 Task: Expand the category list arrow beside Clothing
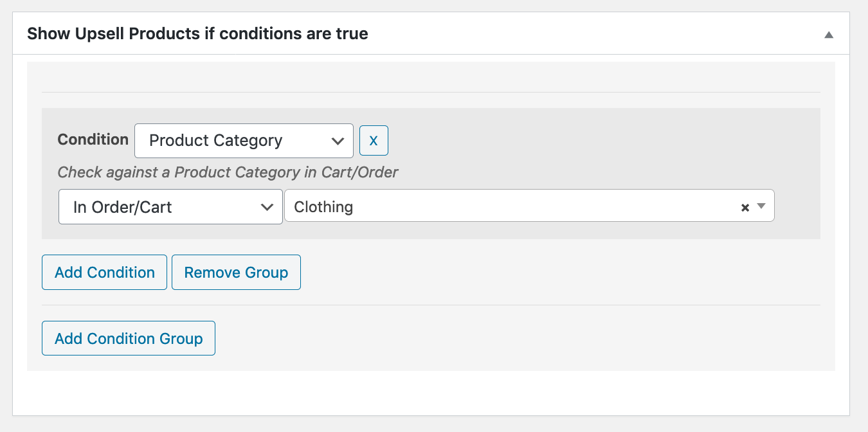[761, 206]
